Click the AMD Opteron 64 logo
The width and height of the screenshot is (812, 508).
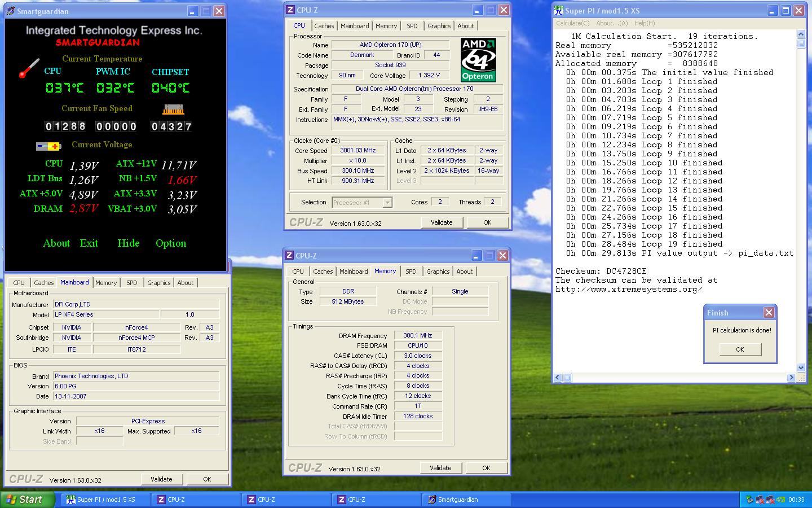[x=478, y=60]
